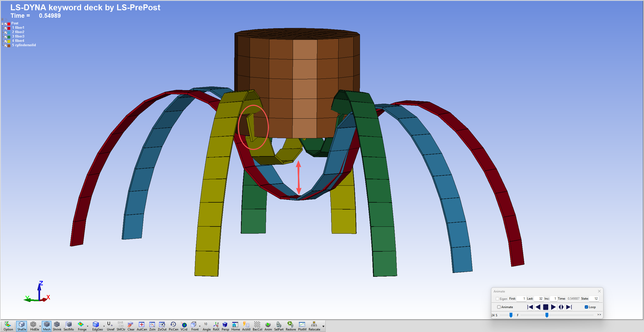The image size is (644, 332).
Task: Open the HidEle dropdown arrow
Action: click(40, 326)
